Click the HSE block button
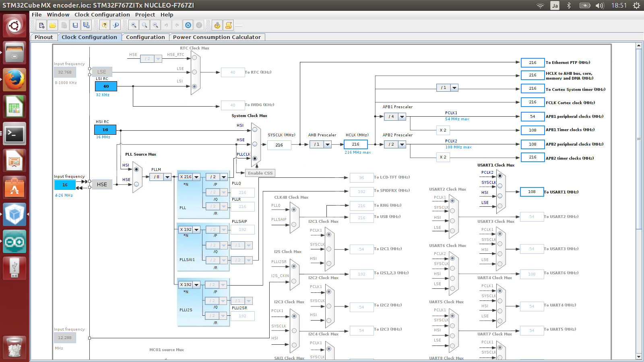 coord(102,184)
